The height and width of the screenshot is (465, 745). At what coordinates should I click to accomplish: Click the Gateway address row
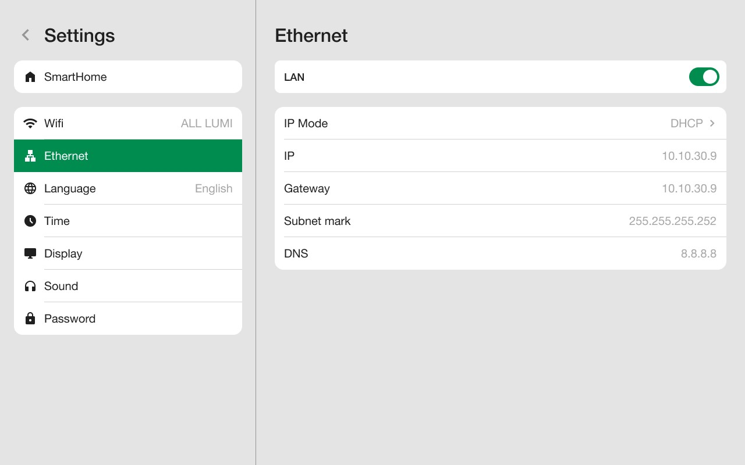pos(500,189)
